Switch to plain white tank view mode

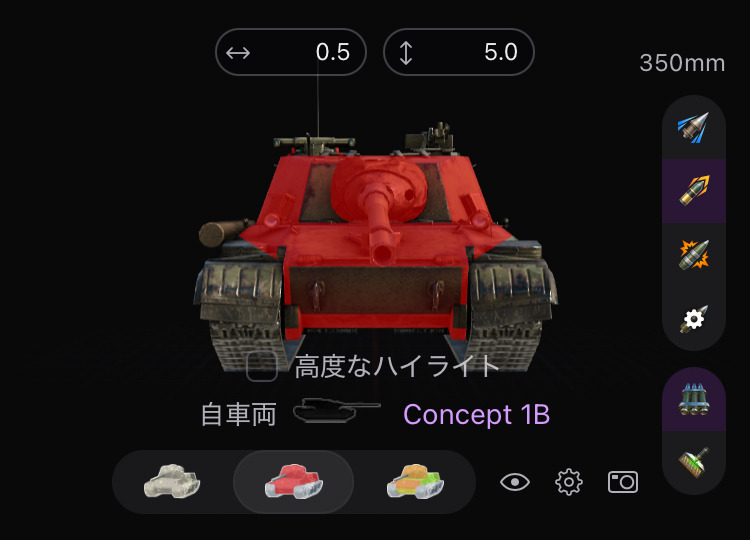click(172, 482)
